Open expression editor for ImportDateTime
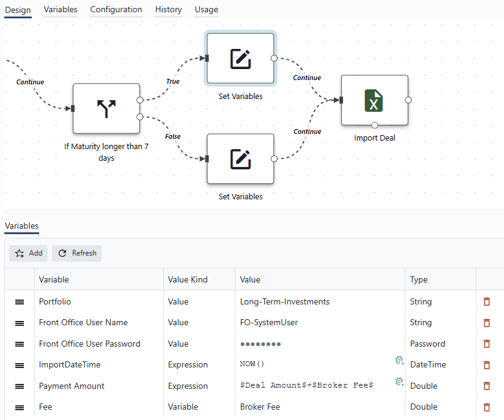Viewport: 504px width, 420px height. click(399, 360)
